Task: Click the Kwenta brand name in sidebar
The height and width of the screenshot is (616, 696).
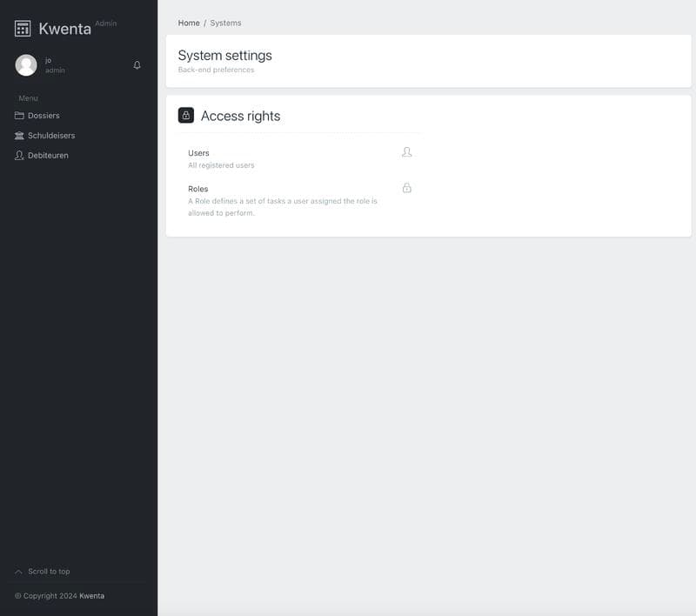Action: 64,29
